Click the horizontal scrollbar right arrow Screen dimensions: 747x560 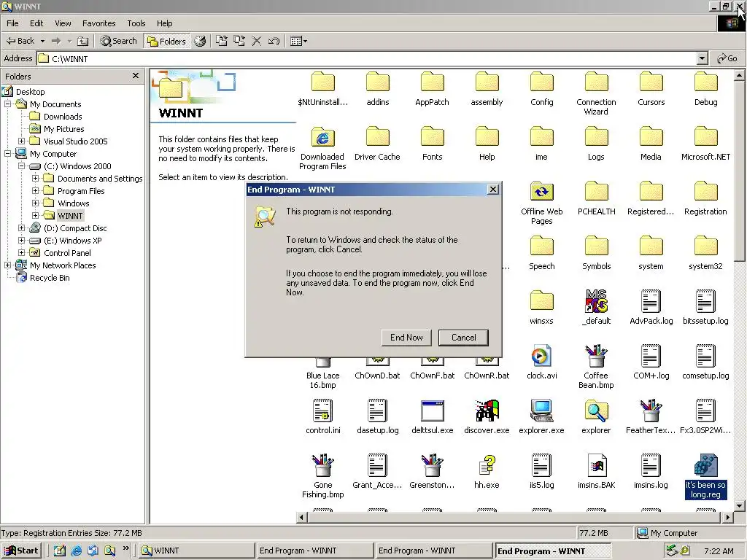pos(727,517)
